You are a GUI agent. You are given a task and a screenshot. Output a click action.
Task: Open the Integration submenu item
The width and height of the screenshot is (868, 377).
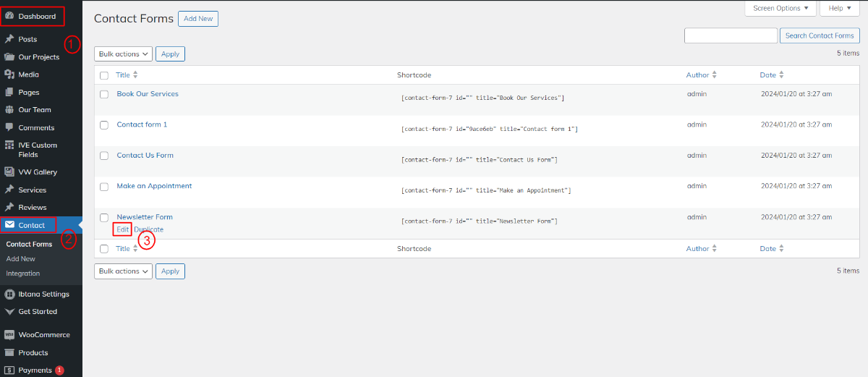tap(23, 274)
